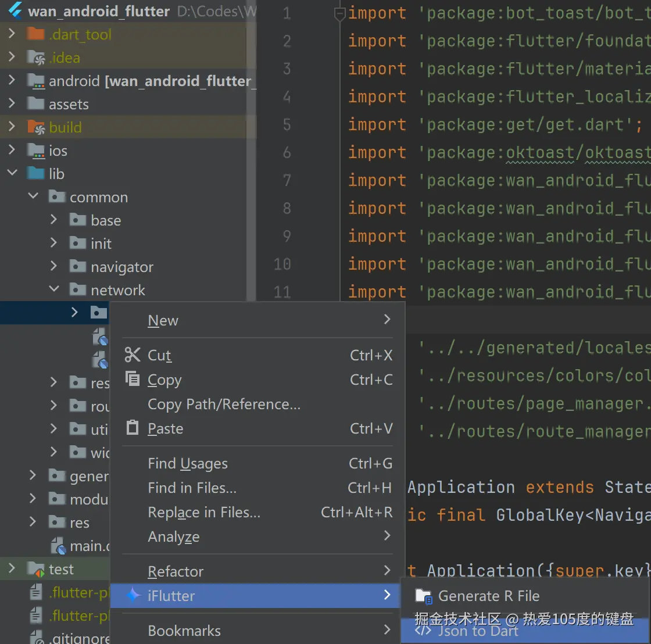The image size is (651, 644).
Task: Click the Flutter project logo icon
Action: click(x=15, y=10)
